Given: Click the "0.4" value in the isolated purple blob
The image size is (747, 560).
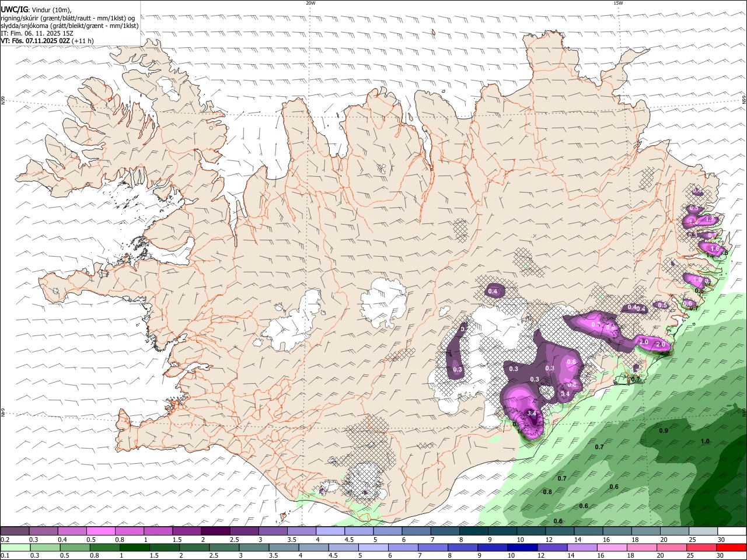Looking at the screenshot, I should pos(493,292).
